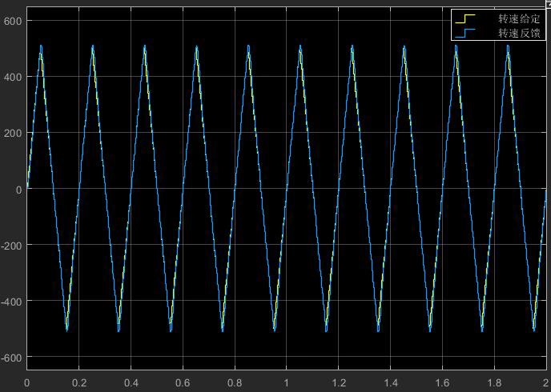Image resolution: width=551 pixels, height=392 pixels.
Task: Click the y-axis tick label -400
Action: 11,302
